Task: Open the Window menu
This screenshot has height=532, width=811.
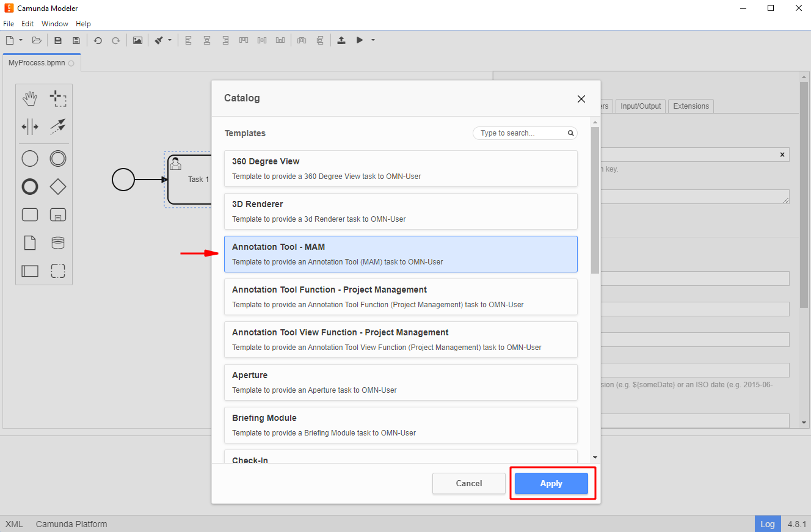Action: [x=55, y=24]
